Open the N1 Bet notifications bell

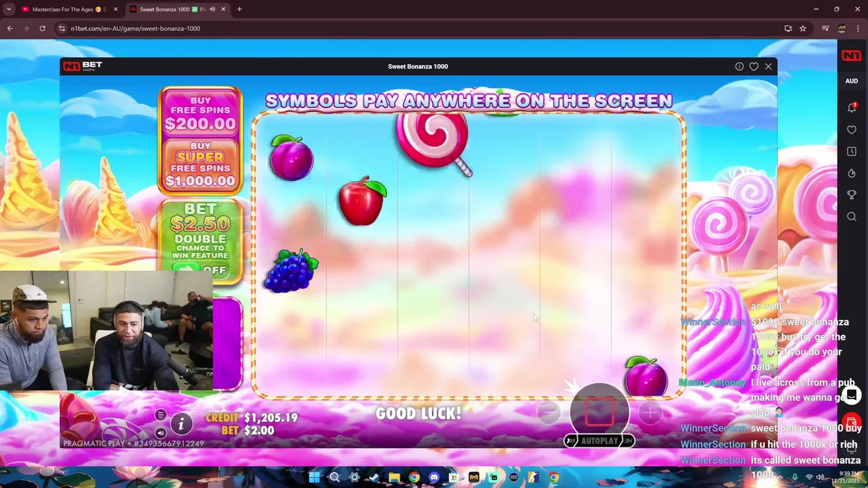[x=852, y=108]
